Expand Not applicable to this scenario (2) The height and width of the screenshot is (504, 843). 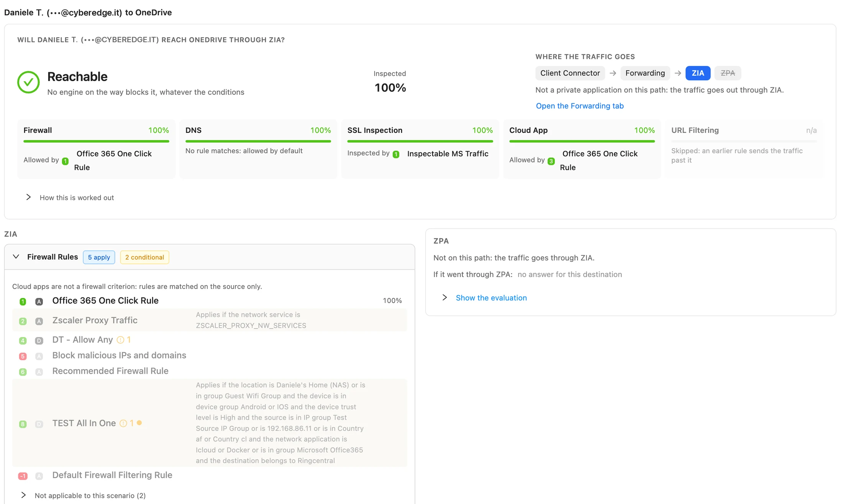click(x=83, y=496)
